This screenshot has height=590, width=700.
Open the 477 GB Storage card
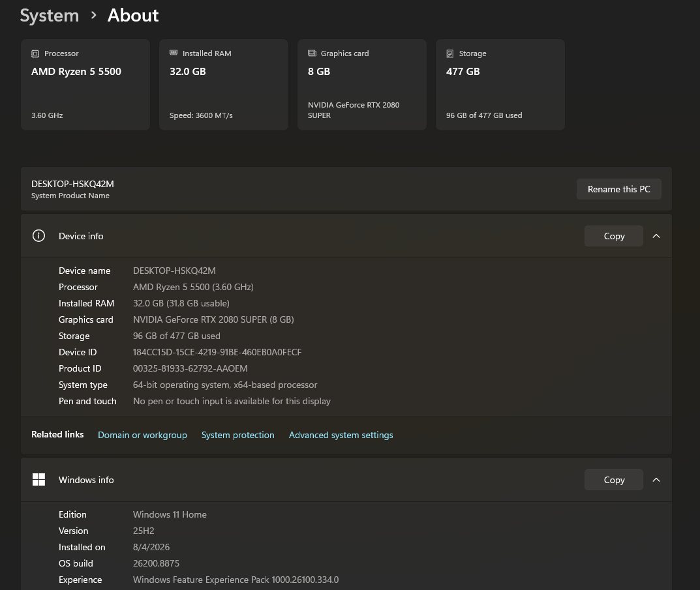[x=500, y=85]
